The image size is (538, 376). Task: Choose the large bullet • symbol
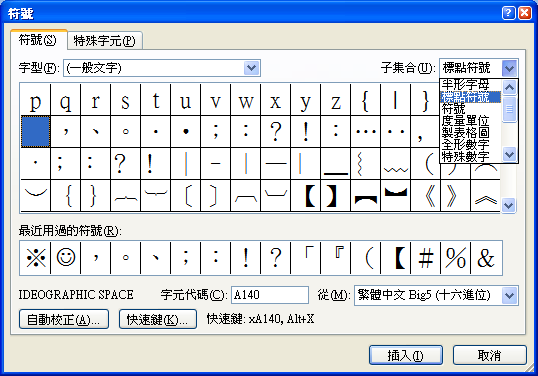click(185, 132)
